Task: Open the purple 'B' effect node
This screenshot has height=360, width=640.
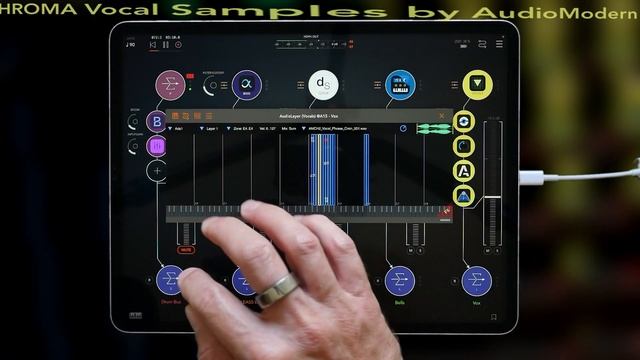Action: click(x=157, y=122)
